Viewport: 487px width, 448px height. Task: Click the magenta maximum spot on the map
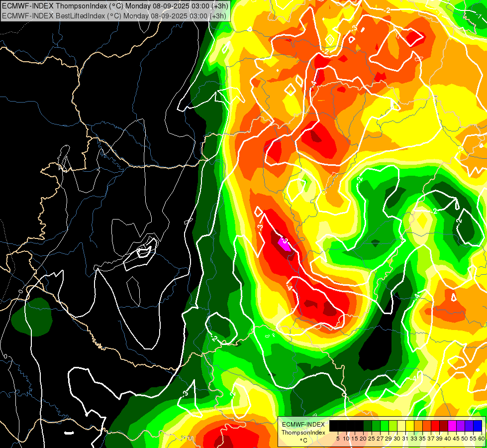pos(284,244)
